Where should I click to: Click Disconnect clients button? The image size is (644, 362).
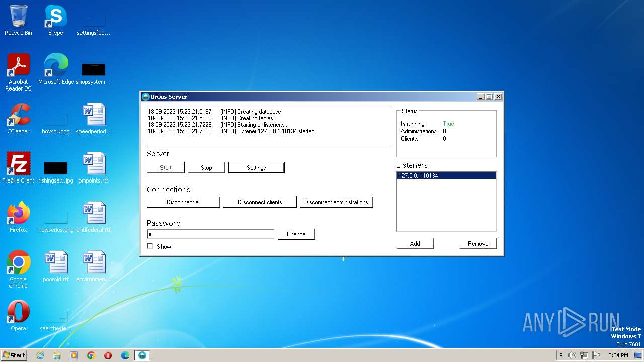coord(260,202)
